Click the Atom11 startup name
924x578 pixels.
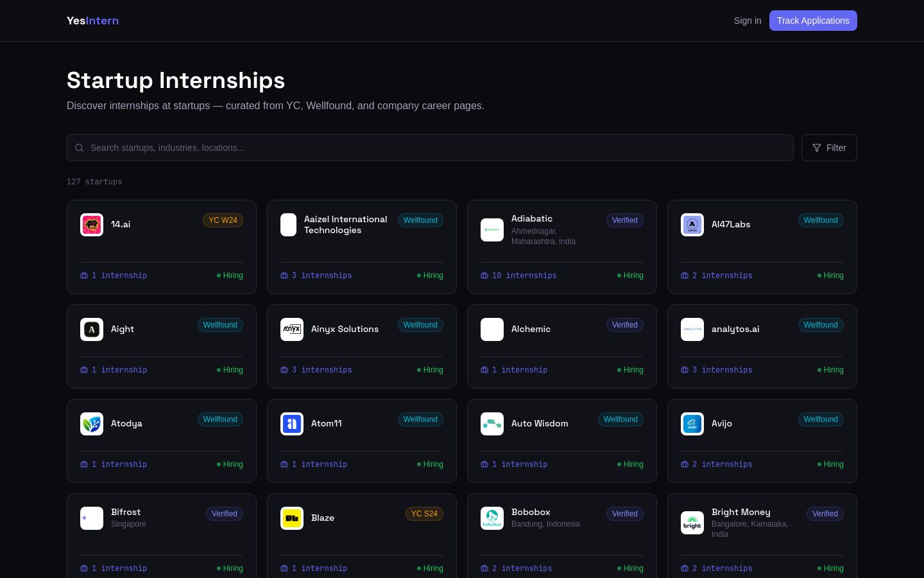tap(327, 423)
